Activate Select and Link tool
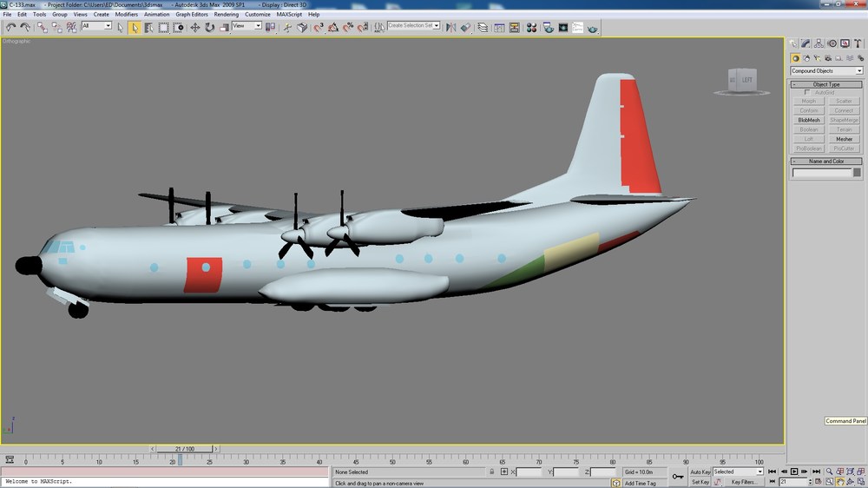 (x=42, y=27)
